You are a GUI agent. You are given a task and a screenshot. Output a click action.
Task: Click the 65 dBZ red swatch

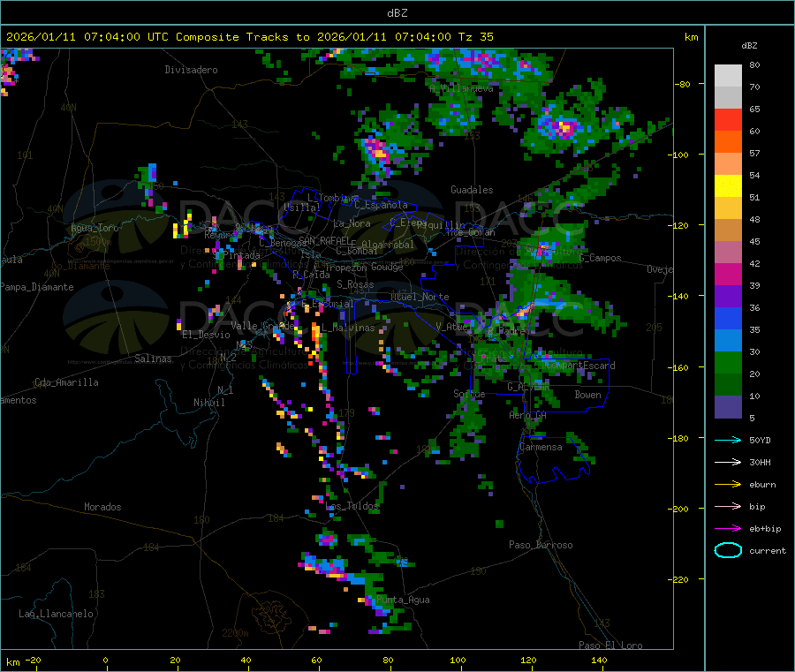[728, 119]
